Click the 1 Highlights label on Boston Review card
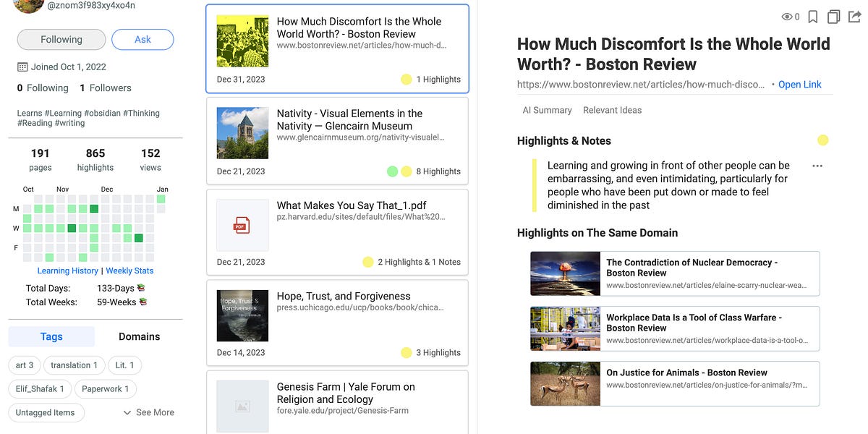Viewport: 868px width, 434px height. (x=438, y=80)
